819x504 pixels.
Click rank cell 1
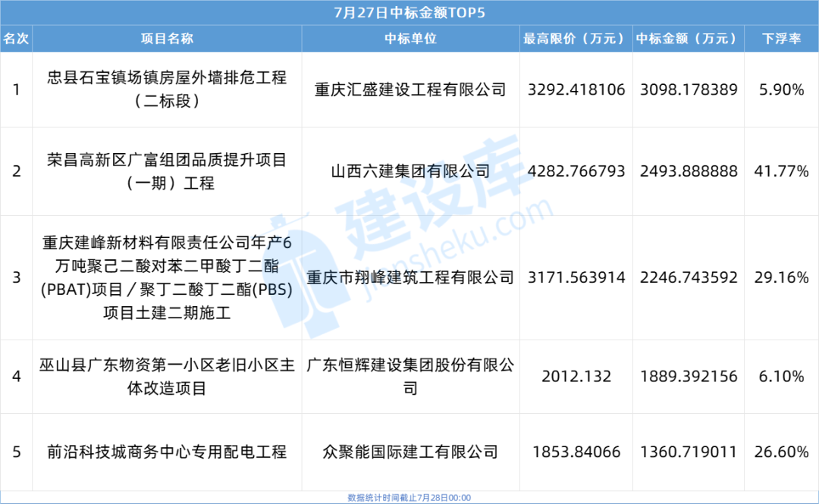[x=17, y=90]
